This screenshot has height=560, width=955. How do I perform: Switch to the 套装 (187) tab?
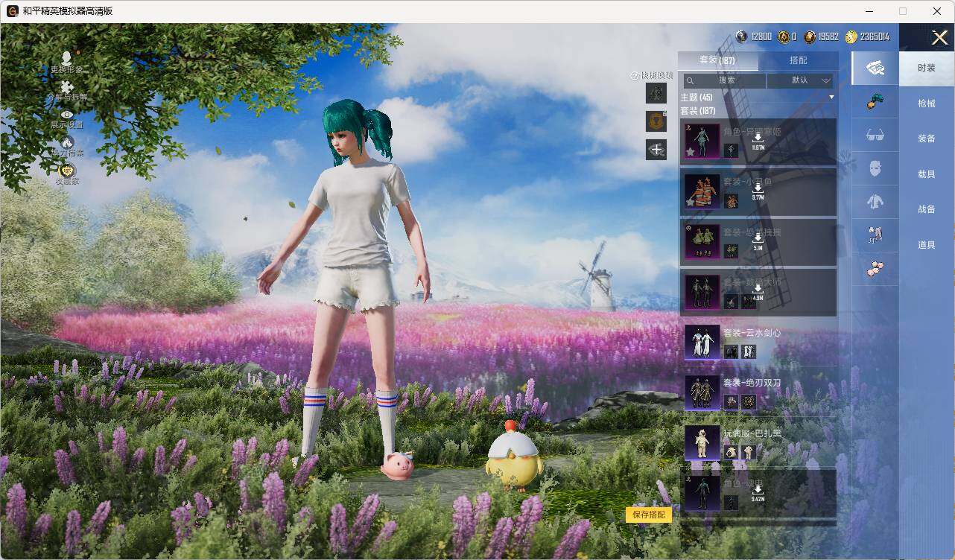click(717, 60)
